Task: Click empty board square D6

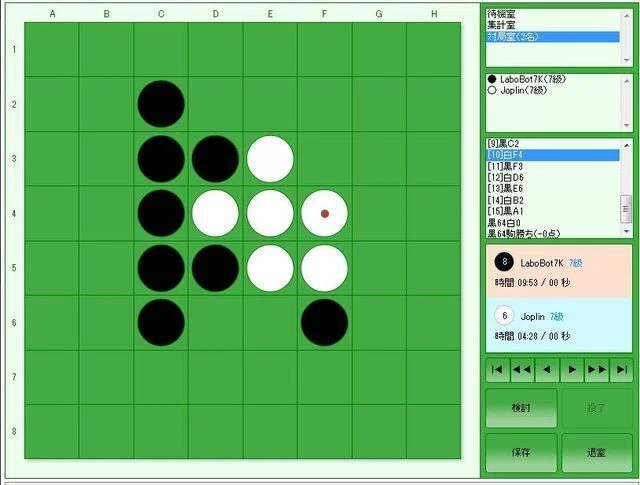Action: [x=216, y=323]
